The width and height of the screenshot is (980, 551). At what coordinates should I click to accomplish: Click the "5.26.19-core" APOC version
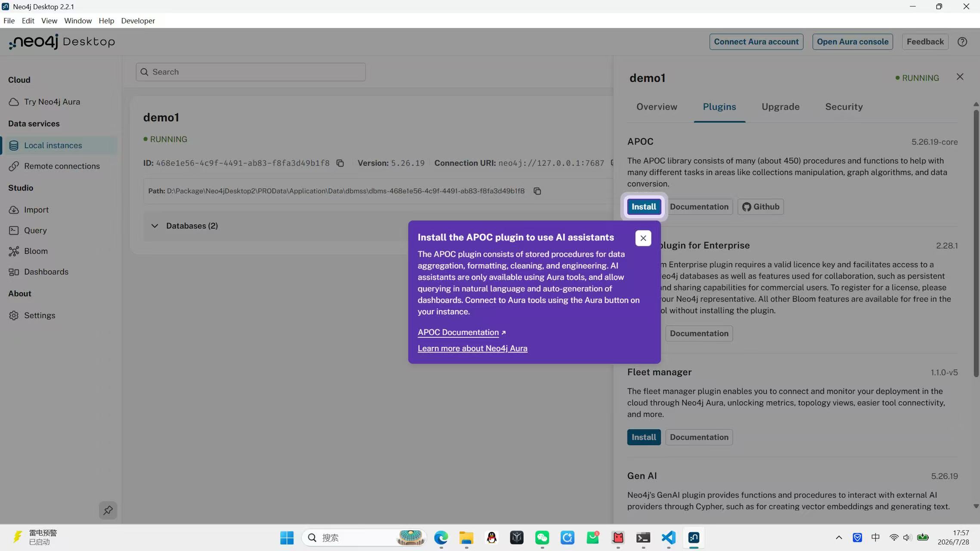(x=934, y=142)
